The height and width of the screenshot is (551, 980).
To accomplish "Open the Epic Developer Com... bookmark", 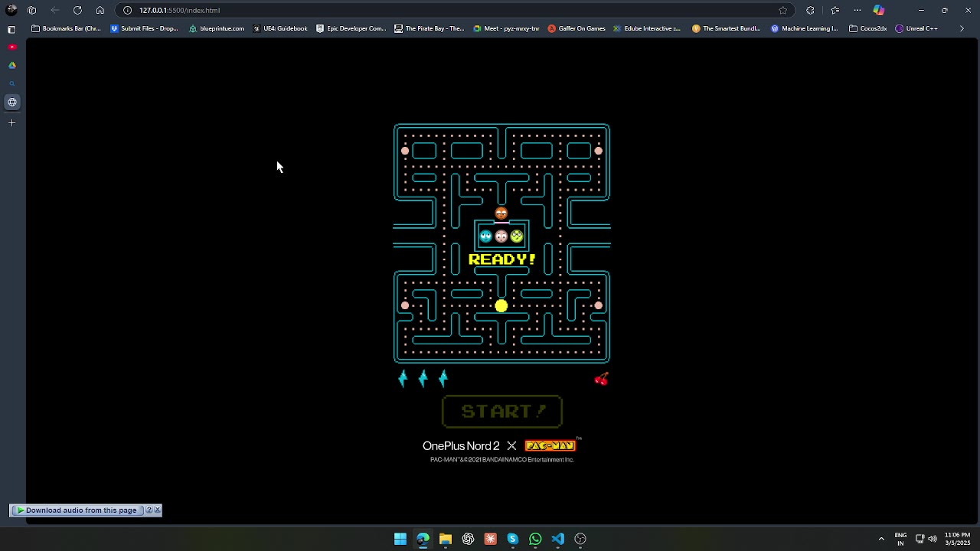I will click(x=351, y=28).
